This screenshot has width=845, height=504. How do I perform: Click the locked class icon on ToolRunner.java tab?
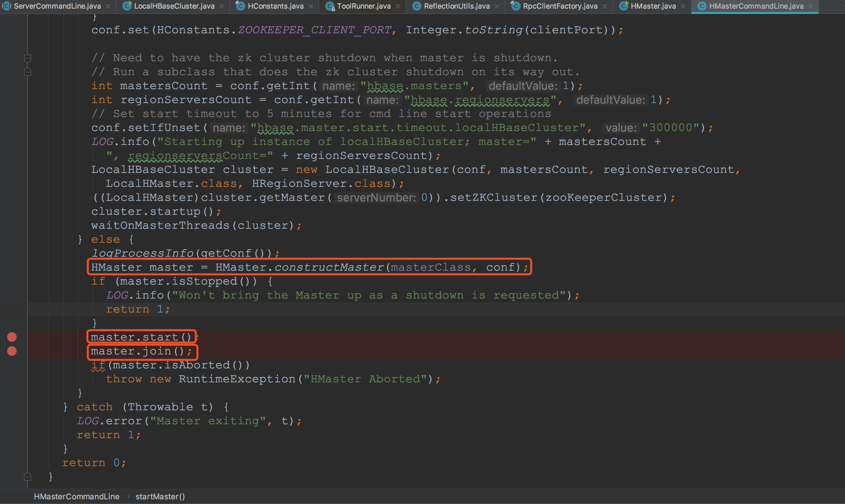tap(330, 6)
